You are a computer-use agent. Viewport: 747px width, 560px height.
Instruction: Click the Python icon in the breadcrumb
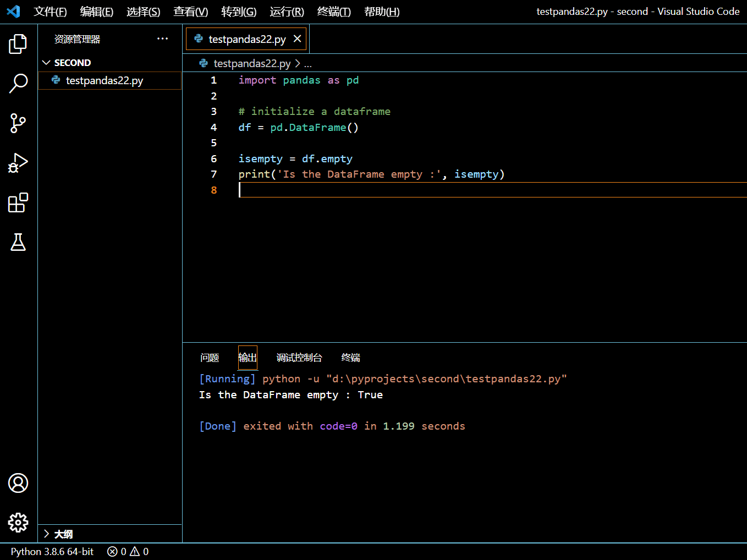click(x=204, y=63)
